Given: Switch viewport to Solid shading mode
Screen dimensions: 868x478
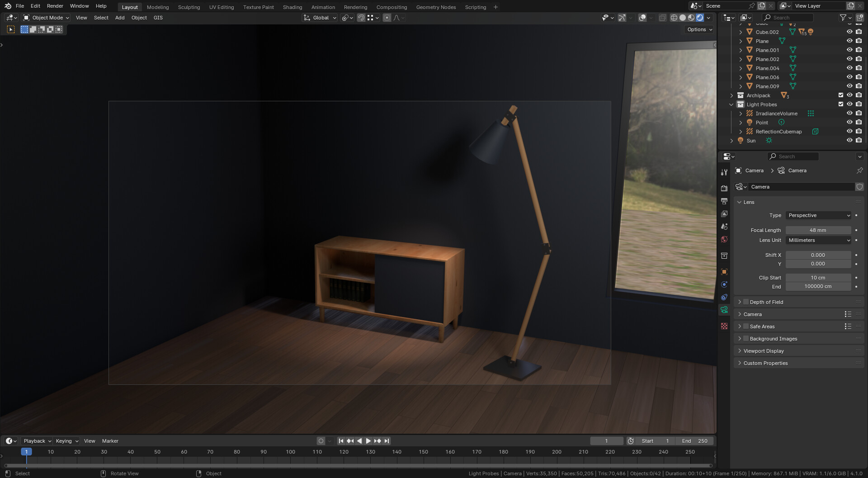Looking at the screenshot, I should click(683, 18).
